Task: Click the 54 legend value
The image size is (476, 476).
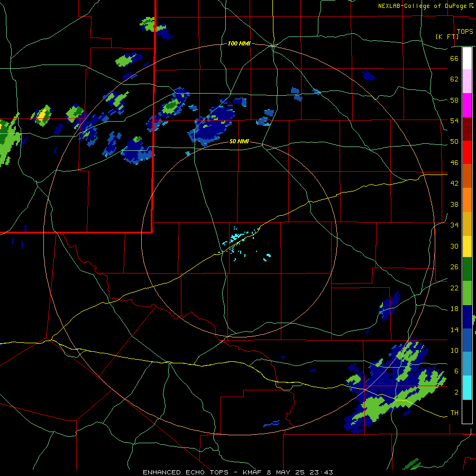Action: (454, 121)
